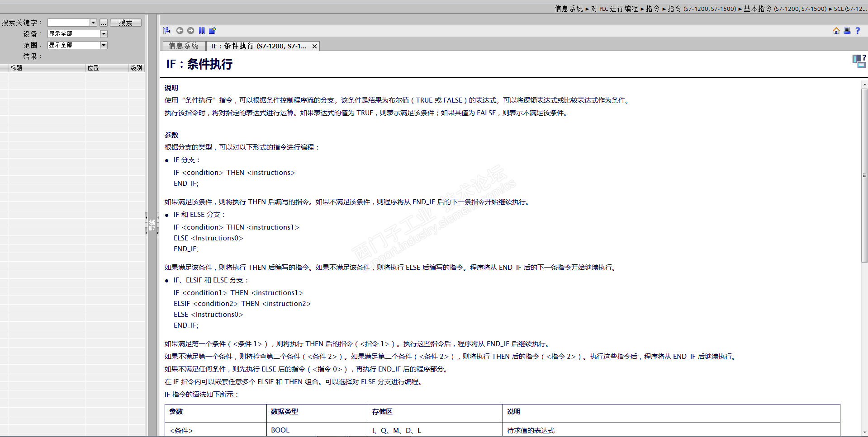The height and width of the screenshot is (437, 868).
Task: Close the IF 条件执行 tab
Action: [314, 46]
